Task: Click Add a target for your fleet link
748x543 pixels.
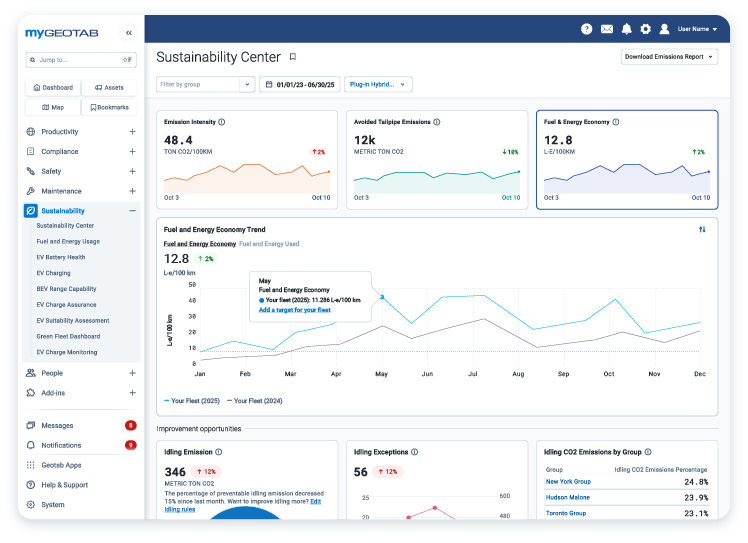Action: (x=294, y=310)
